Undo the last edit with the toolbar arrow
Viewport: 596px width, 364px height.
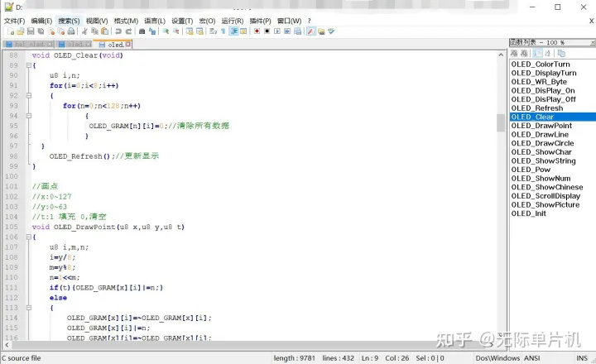[x=118, y=31]
